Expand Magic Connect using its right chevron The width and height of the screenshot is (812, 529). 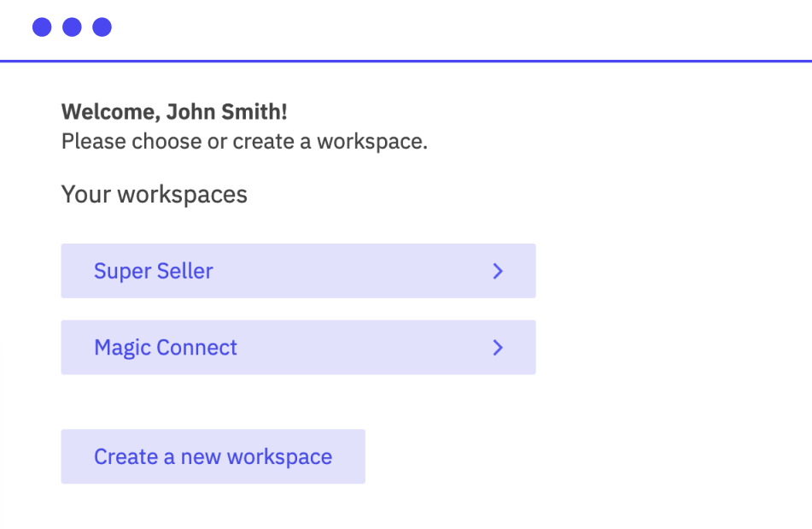pyautogui.click(x=499, y=348)
